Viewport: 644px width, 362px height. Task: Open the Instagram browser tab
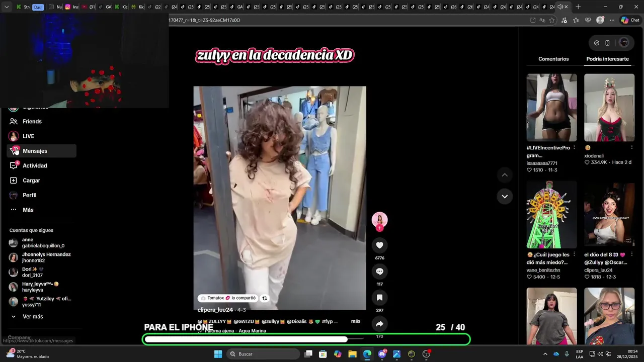(x=71, y=7)
